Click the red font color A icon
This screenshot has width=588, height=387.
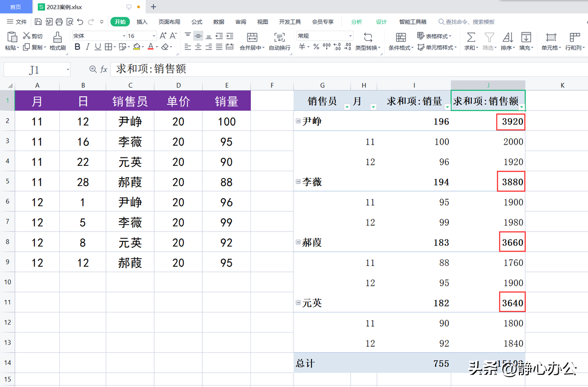(x=150, y=47)
